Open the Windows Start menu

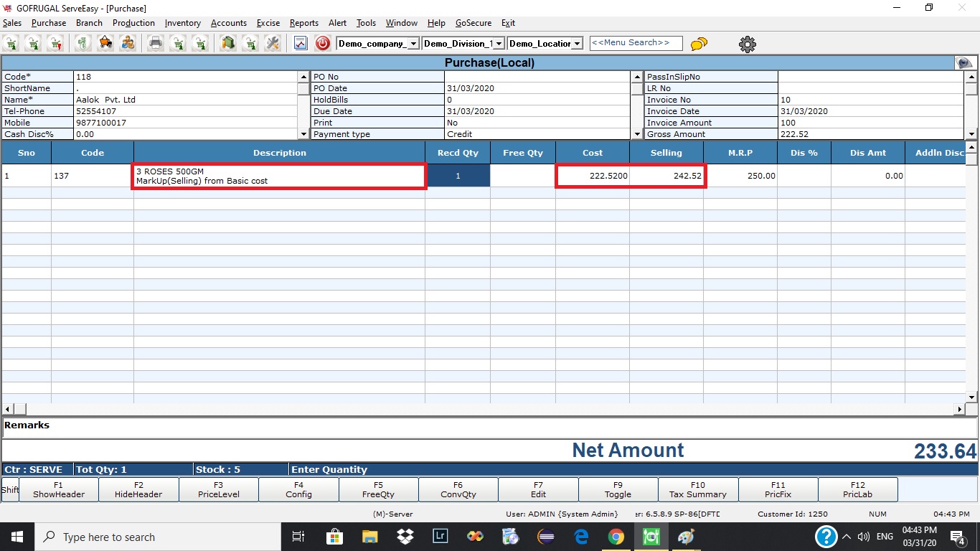click(x=16, y=537)
